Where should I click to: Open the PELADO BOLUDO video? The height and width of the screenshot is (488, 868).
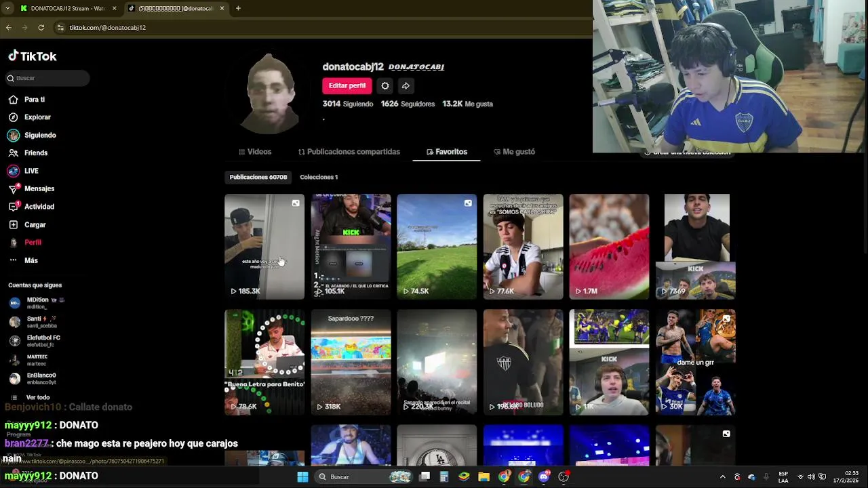coord(523,362)
